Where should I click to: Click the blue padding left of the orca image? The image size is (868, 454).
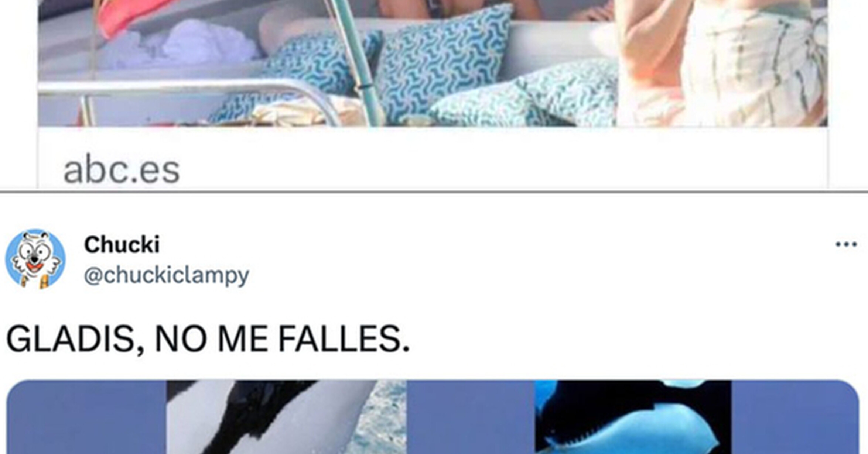point(87,417)
